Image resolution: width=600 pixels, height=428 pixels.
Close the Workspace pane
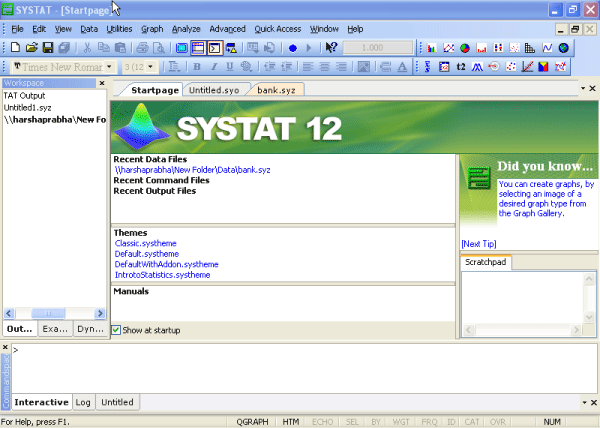102,83
